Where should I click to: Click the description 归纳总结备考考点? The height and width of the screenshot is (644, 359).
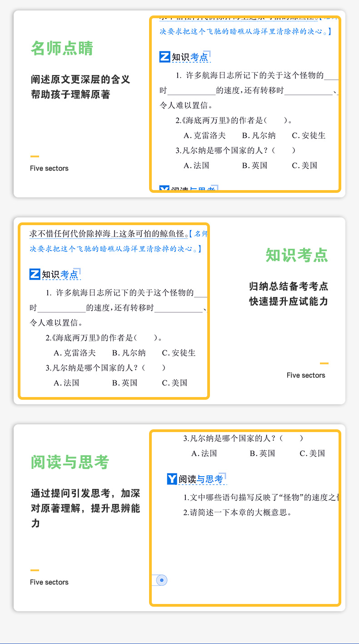pos(289,287)
